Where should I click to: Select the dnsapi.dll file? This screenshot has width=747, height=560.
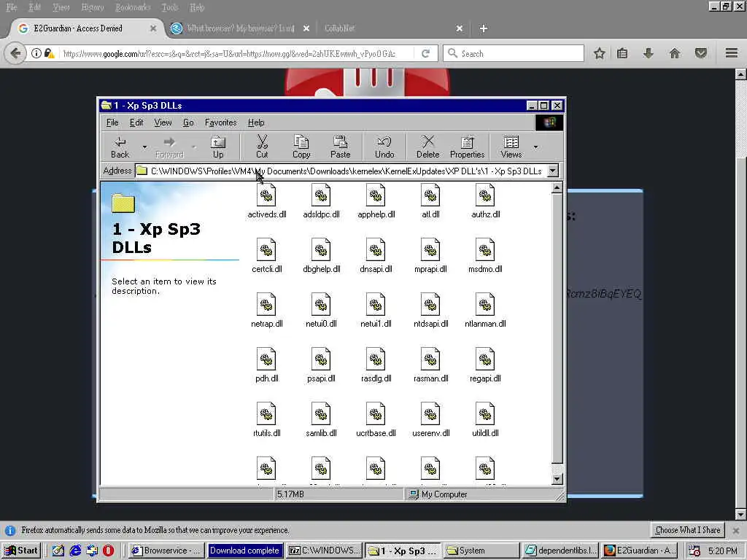tap(376, 256)
